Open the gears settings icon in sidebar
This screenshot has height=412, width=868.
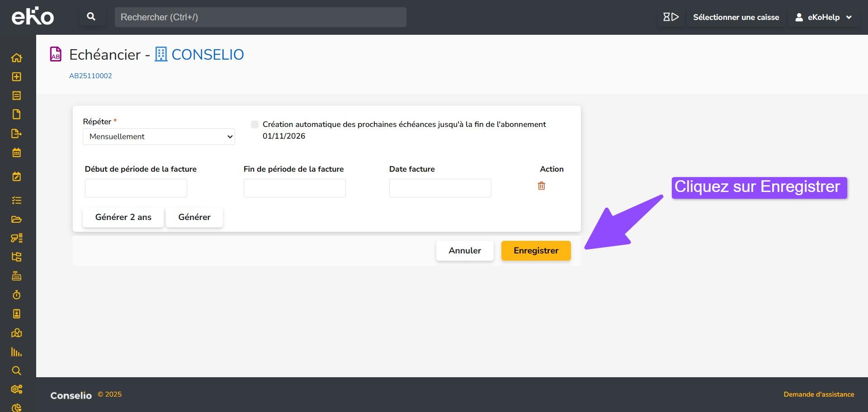17,389
